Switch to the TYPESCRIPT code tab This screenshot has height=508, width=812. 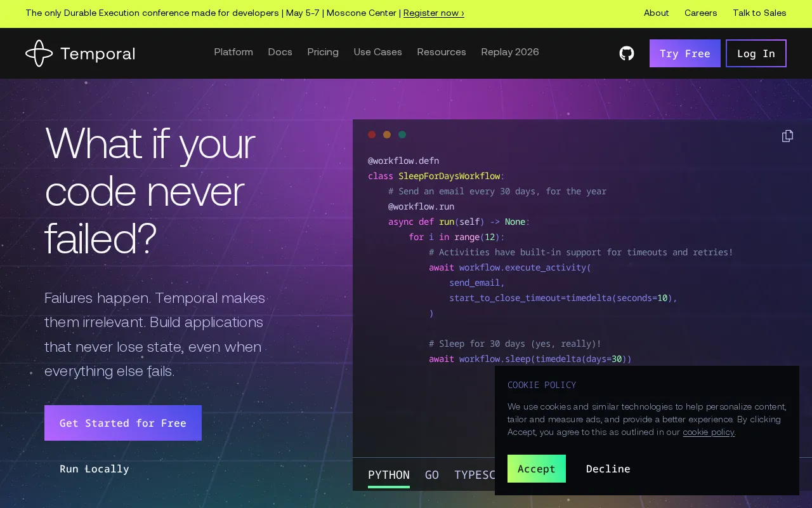click(475, 475)
